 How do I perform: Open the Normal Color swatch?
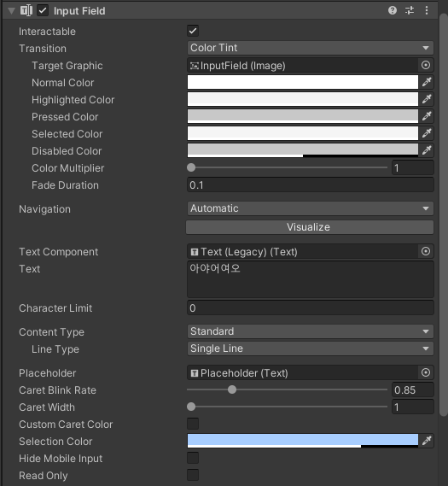pos(303,82)
